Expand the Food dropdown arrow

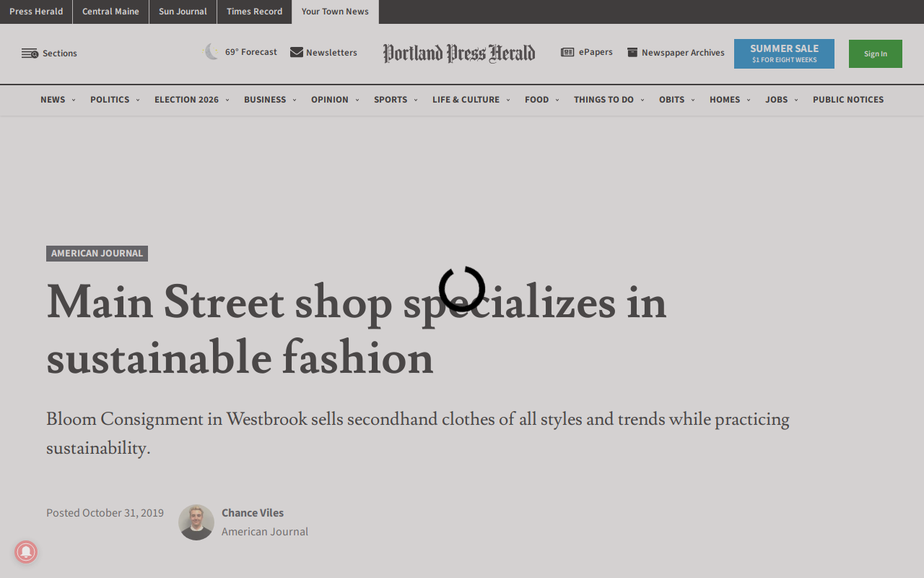point(557,100)
